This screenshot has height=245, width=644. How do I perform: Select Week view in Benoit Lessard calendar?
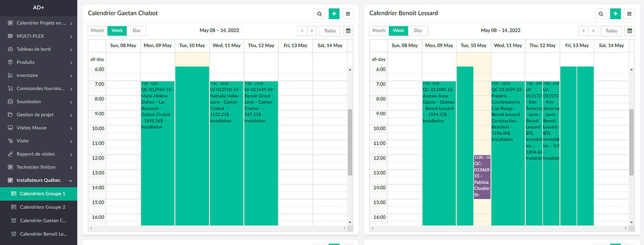click(398, 31)
